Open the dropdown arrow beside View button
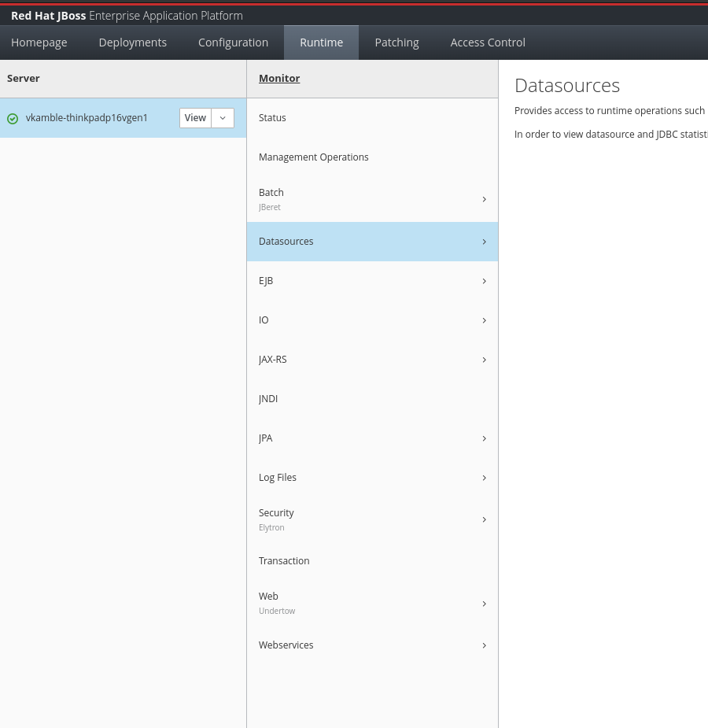 click(x=223, y=118)
